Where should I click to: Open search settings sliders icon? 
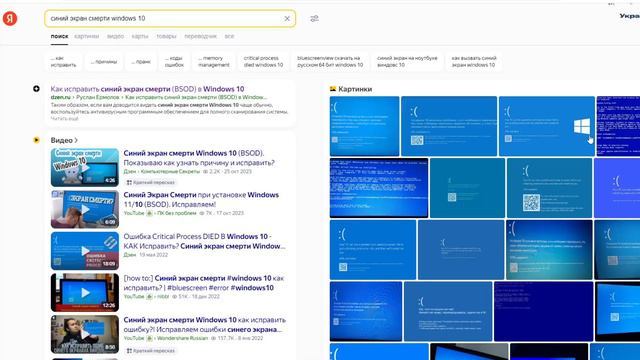pyautogui.click(x=314, y=18)
